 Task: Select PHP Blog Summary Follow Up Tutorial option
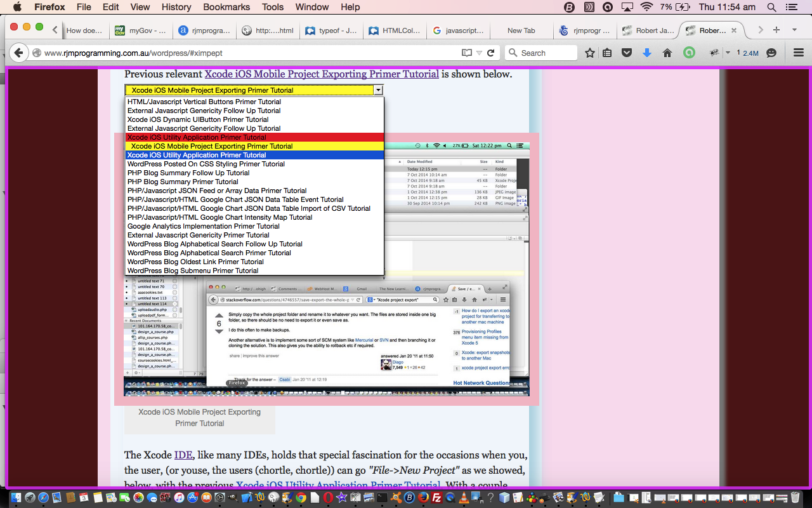pyautogui.click(x=254, y=173)
